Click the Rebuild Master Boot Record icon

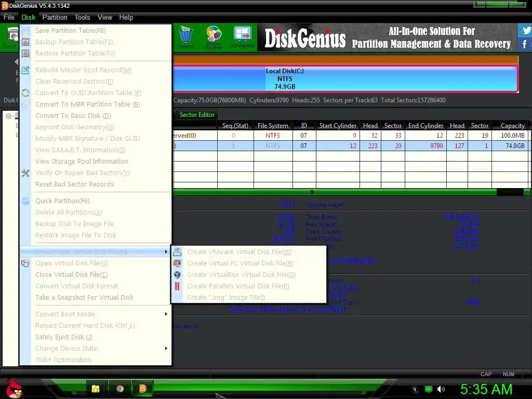click(x=25, y=70)
